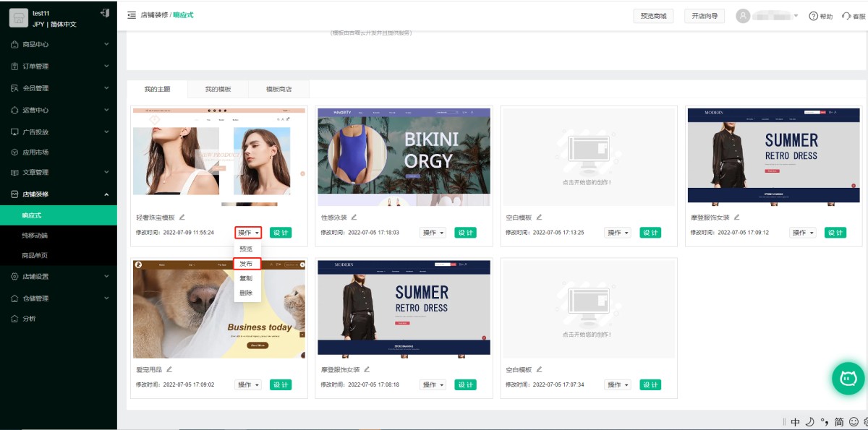Click the logout icon beside test11

pos(105,14)
